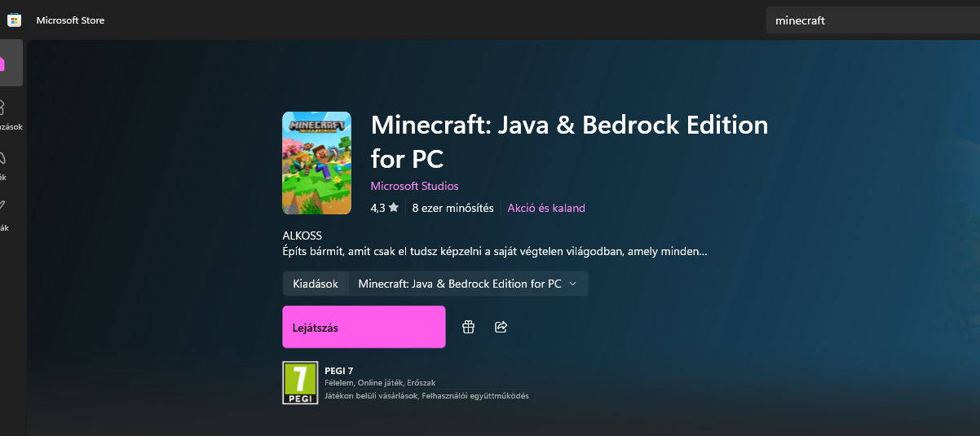Click the 'Játékon belüli vásárlások' descriptor text

[371, 396]
